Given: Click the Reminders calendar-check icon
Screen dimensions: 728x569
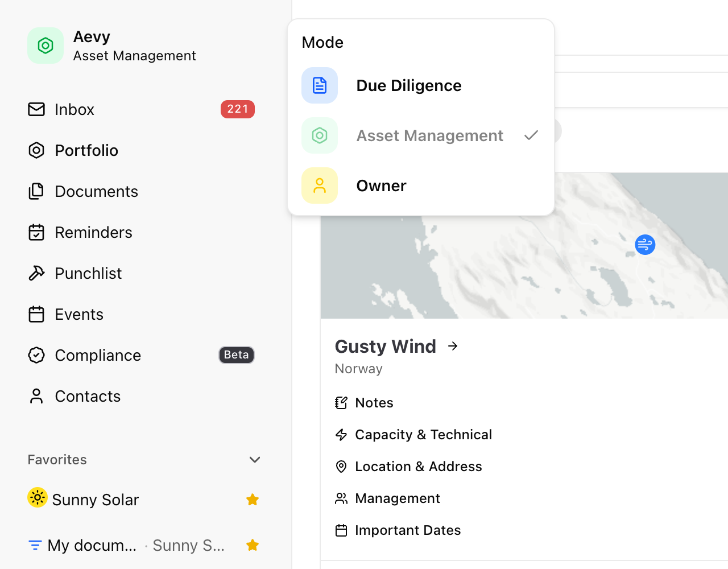Looking at the screenshot, I should point(36,232).
